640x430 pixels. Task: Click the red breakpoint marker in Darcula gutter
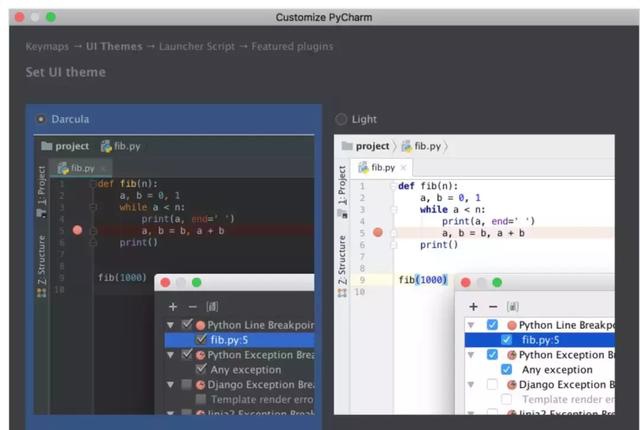pyautogui.click(x=78, y=231)
